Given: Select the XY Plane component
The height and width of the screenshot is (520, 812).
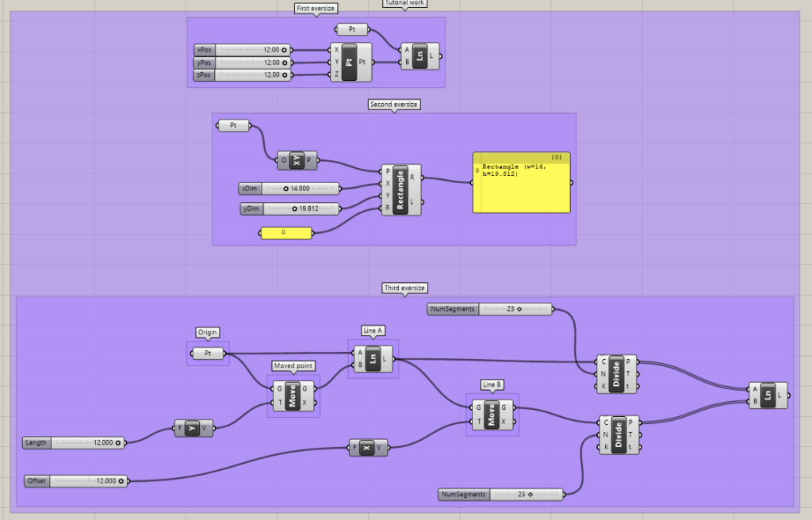Looking at the screenshot, I should pyautogui.click(x=297, y=160).
